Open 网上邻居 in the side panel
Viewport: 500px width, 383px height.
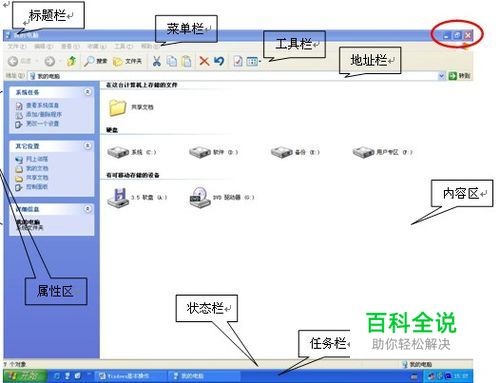tap(37, 159)
